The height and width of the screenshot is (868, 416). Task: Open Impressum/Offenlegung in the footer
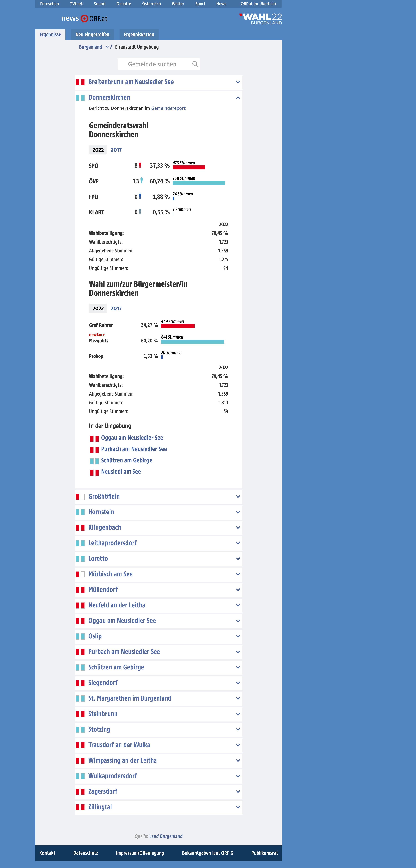(140, 853)
